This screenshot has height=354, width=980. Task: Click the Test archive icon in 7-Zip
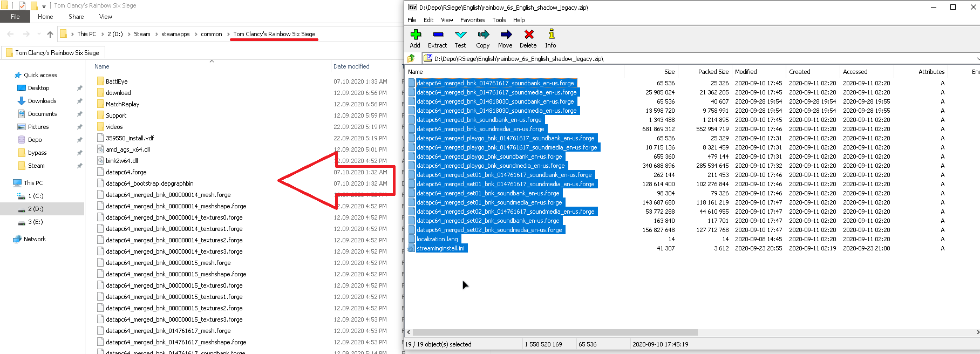460,38
